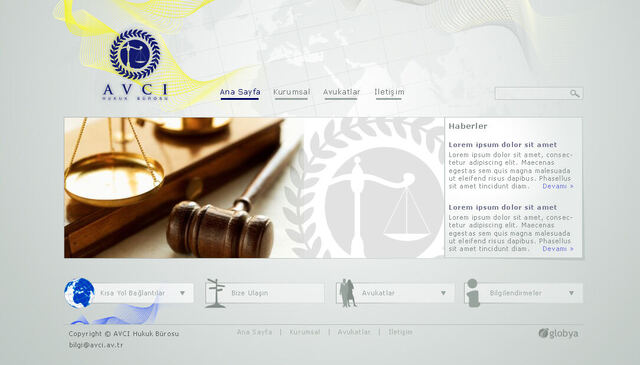
Task: Click the Haberler heading
Action: tap(468, 126)
